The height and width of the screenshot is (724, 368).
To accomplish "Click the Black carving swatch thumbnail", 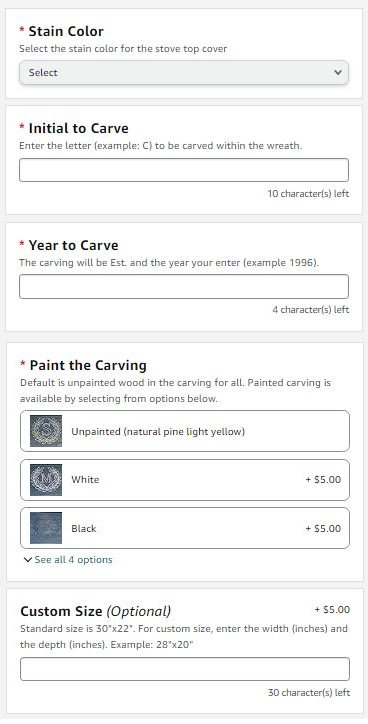I will coord(46,528).
